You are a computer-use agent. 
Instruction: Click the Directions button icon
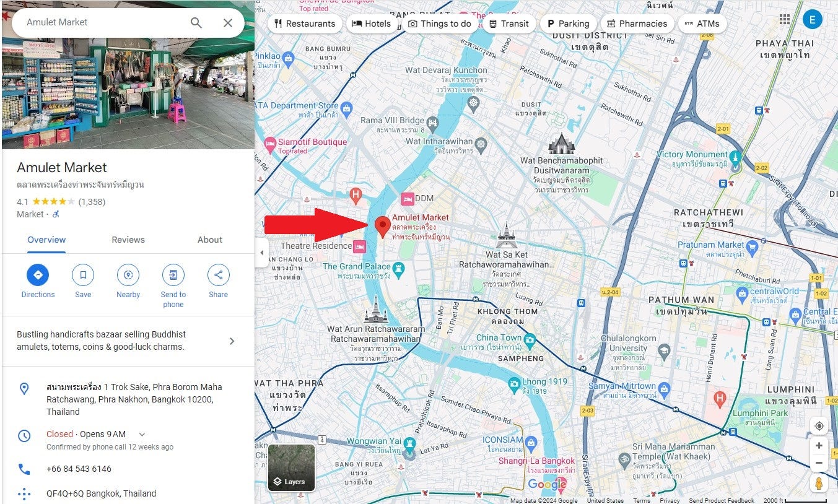(x=38, y=275)
